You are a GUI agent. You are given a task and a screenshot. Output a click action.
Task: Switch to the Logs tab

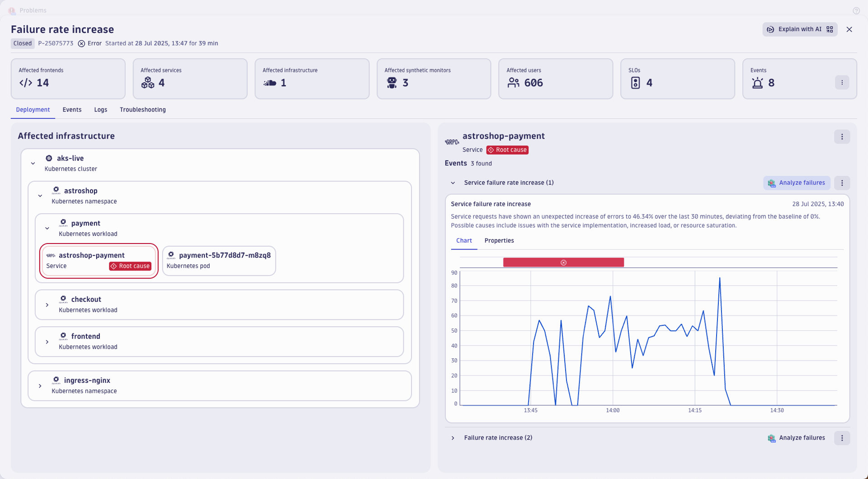[100, 109]
